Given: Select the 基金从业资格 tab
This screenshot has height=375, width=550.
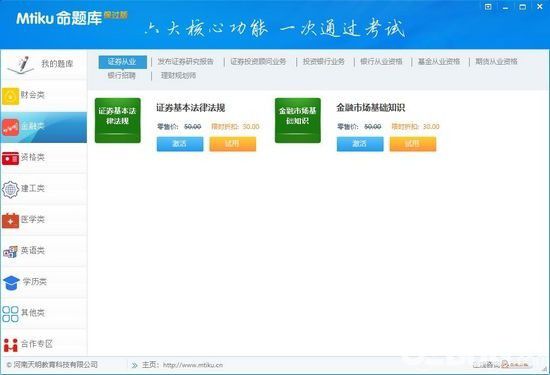Looking at the screenshot, I should (439, 62).
